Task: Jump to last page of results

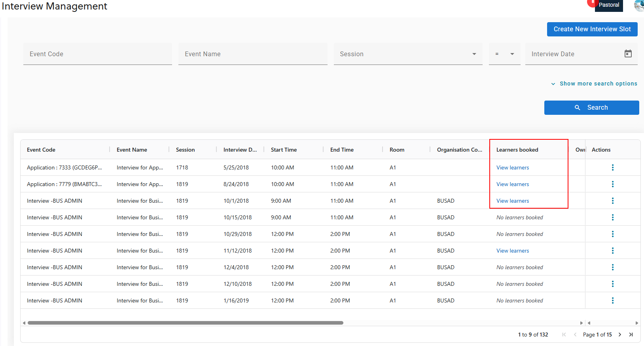Action: [631, 335]
